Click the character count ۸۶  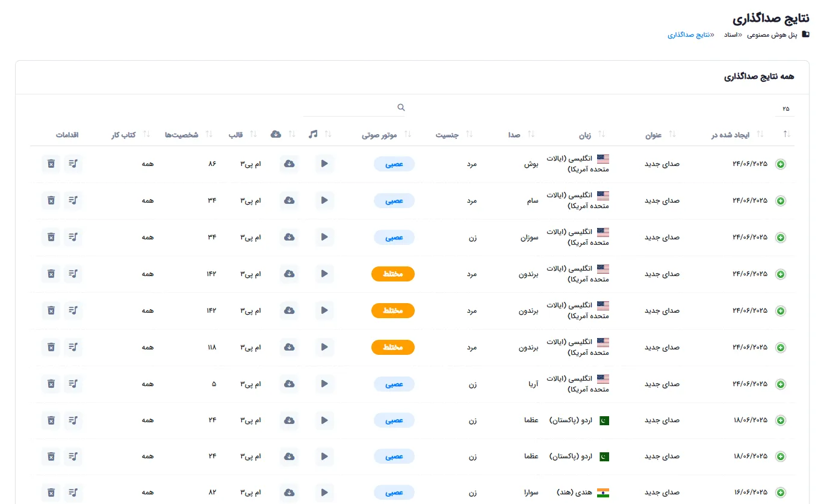tap(212, 164)
